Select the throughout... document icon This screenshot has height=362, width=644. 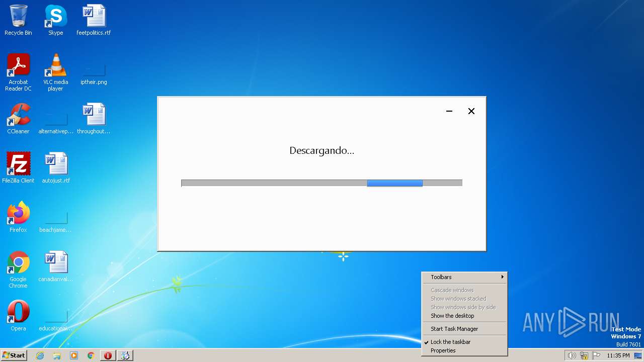[x=94, y=119]
